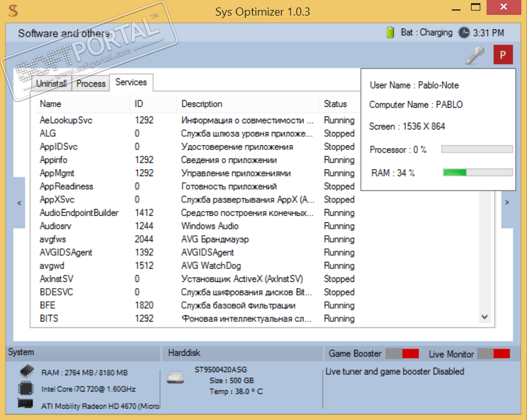
Task: Sort by the Status column header
Action: click(x=339, y=104)
